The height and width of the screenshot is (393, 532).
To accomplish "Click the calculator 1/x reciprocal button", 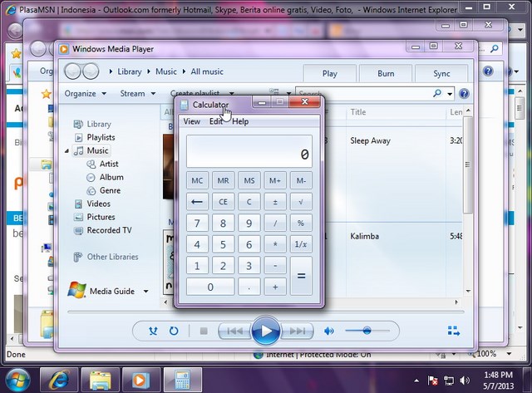I will pyautogui.click(x=301, y=244).
